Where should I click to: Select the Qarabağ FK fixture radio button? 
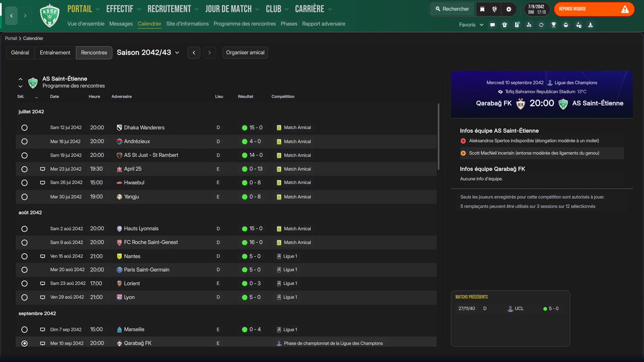point(24,343)
